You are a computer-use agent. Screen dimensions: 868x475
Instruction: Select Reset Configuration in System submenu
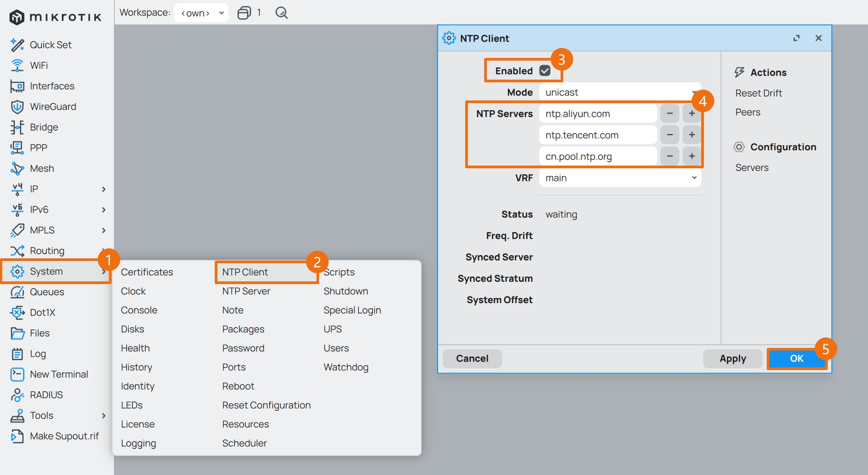[x=266, y=405]
